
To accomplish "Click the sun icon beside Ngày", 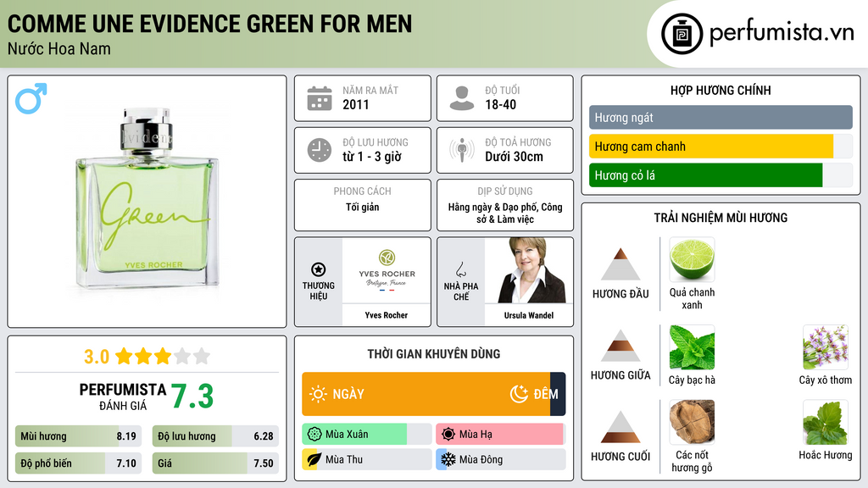I will pyautogui.click(x=318, y=394).
